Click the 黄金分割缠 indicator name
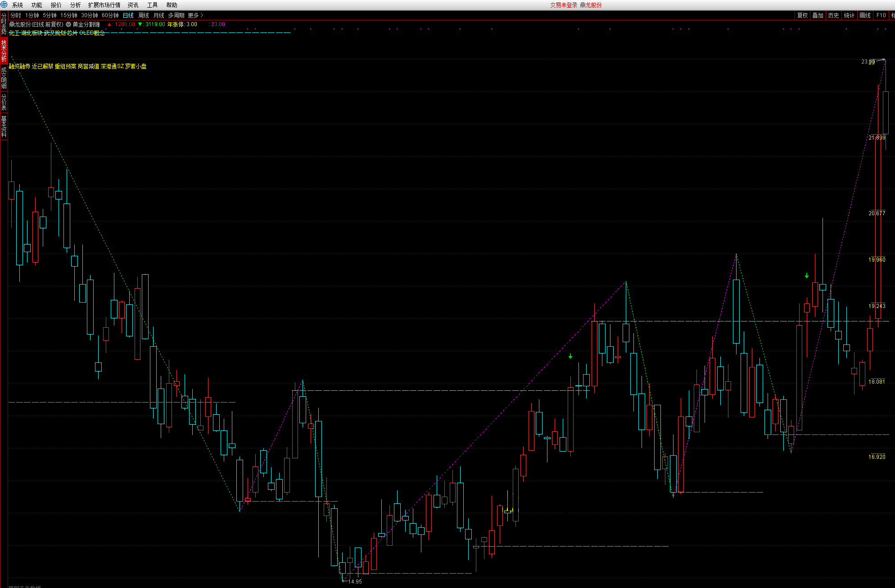 click(86, 24)
